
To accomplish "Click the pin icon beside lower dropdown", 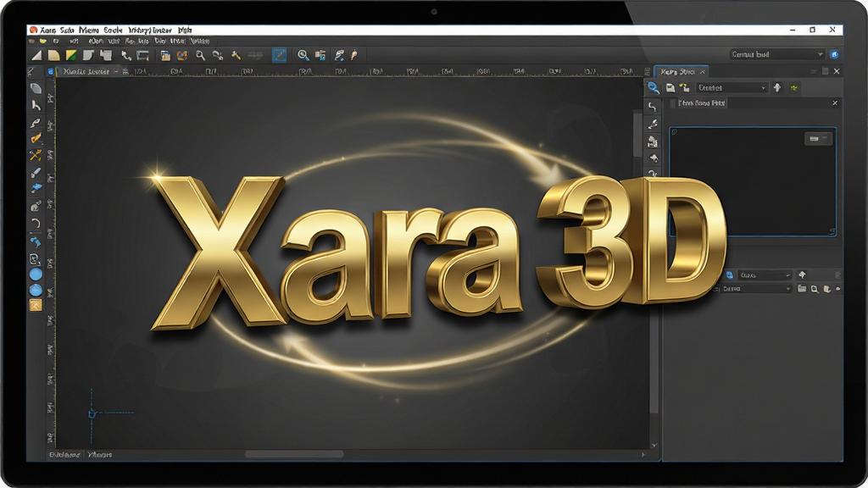I will [x=802, y=275].
